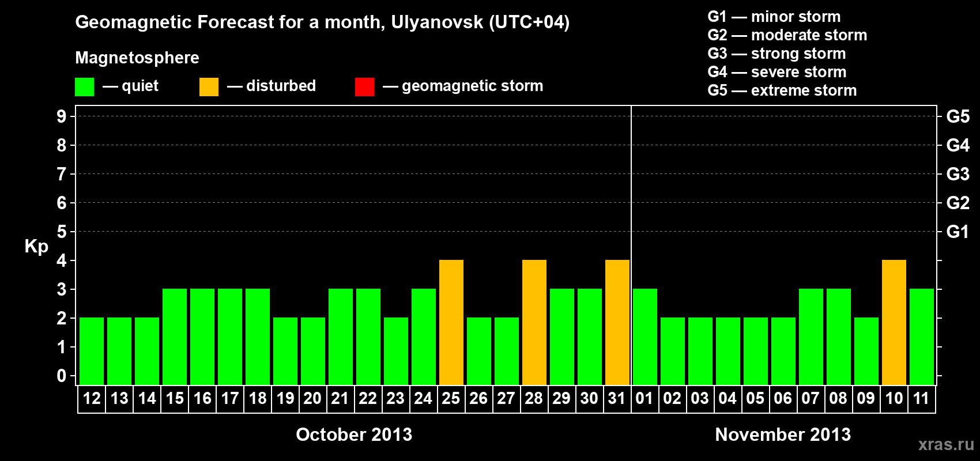Click the 'G3 — strong storm' legend line

(x=777, y=54)
